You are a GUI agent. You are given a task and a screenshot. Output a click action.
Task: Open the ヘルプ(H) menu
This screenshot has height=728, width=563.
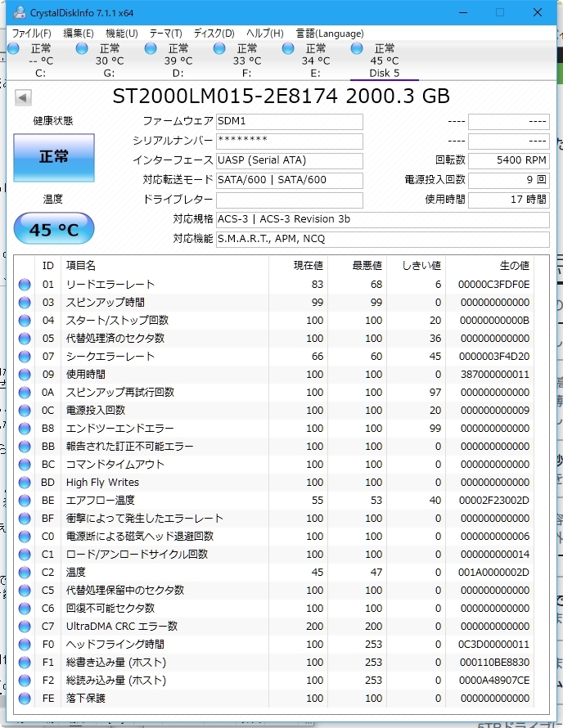click(265, 34)
